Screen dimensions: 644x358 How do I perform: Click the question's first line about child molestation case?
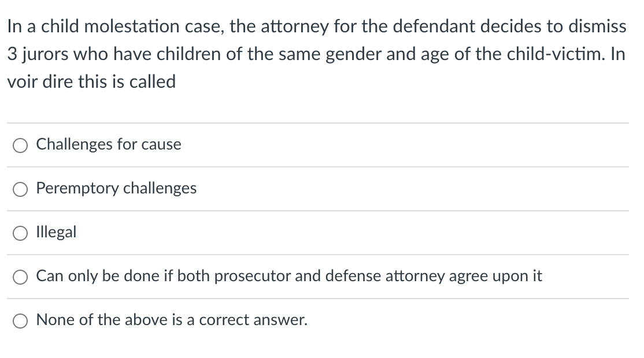(317, 27)
